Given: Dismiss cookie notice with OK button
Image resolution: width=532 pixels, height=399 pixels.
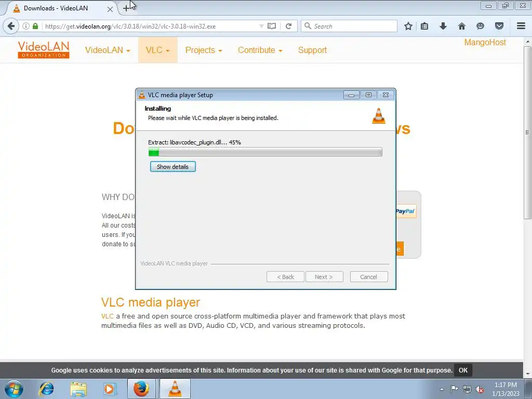Looking at the screenshot, I should [463, 370].
